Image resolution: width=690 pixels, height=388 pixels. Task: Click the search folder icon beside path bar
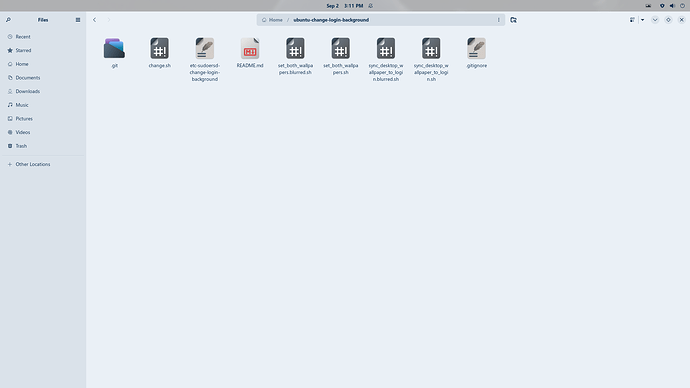point(513,20)
